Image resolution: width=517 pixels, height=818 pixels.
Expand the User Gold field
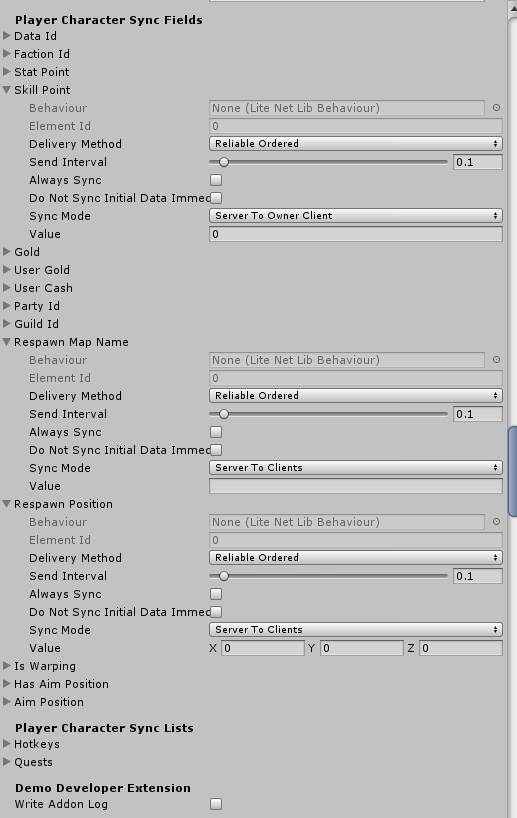[7, 270]
